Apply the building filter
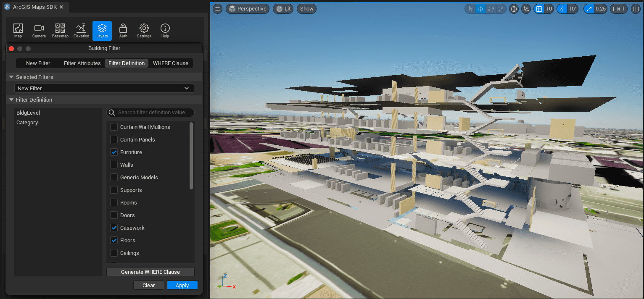This screenshot has height=299, width=644. [x=182, y=285]
